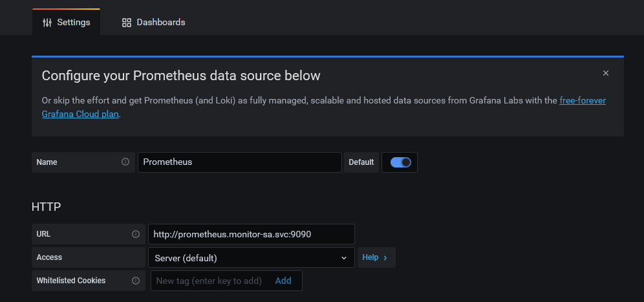Click the sliders icon on the Settings tab
The height and width of the screenshot is (302, 644).
47,22
